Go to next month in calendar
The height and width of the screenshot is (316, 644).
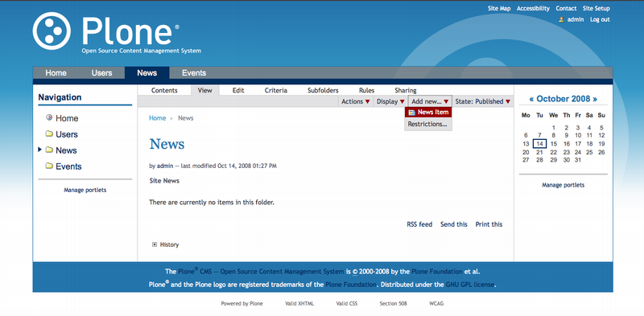tap(595, 99)
